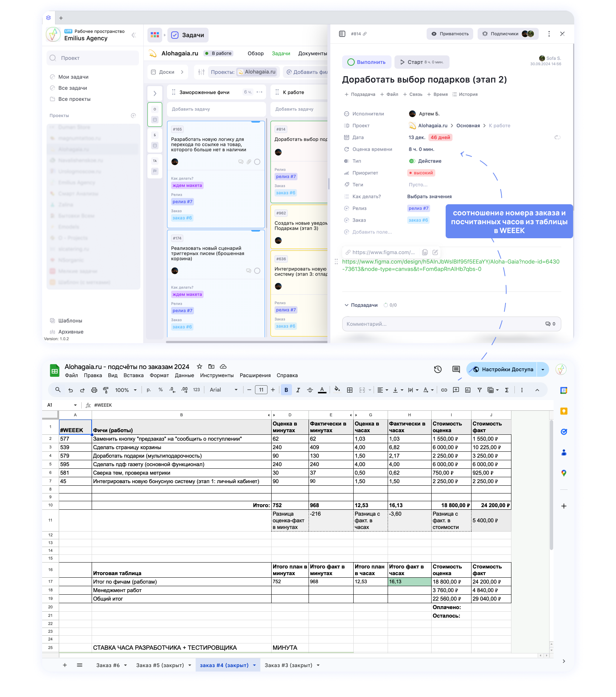Click the print icon in Sheets toolbar
The width and height of the screenshot is (616, 697).
[x=94, y=390]
